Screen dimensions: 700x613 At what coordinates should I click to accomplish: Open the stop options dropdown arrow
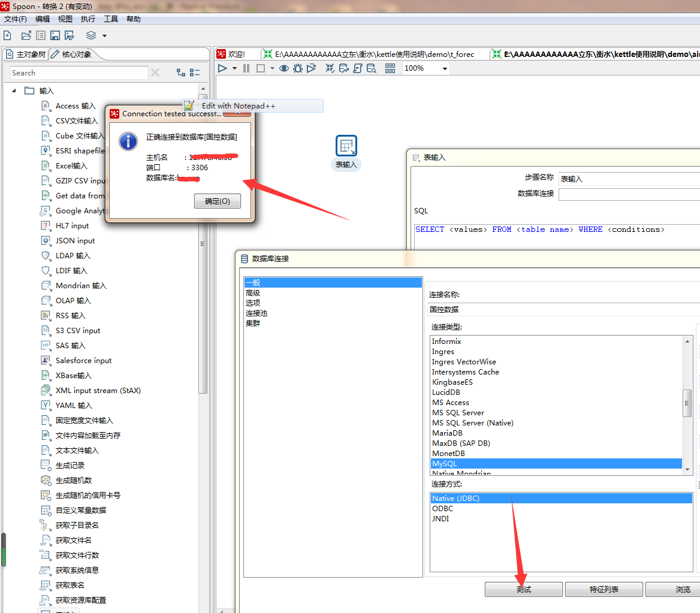point(272,68)
